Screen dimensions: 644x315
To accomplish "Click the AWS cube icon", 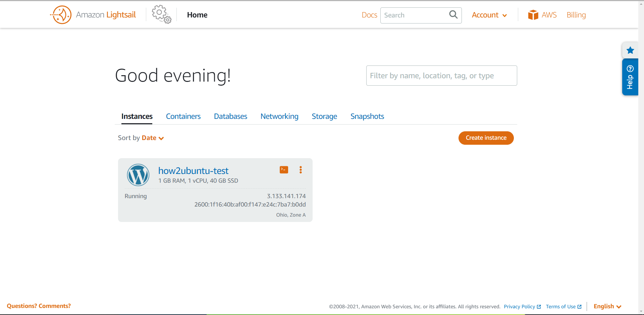I will coord(533,15).
